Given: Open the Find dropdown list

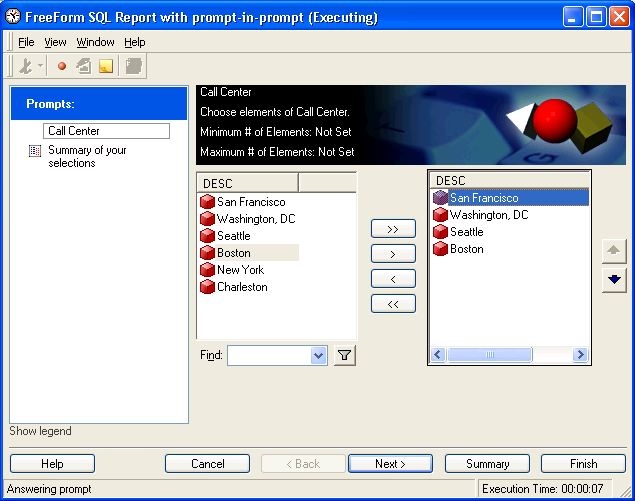Looking at the screenshot, I should tap(319, 355).
